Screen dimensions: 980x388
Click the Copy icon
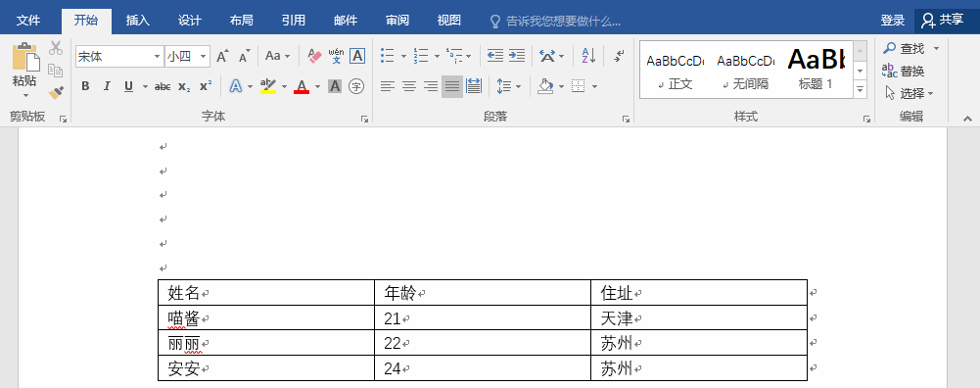click(x=56, y=71)
